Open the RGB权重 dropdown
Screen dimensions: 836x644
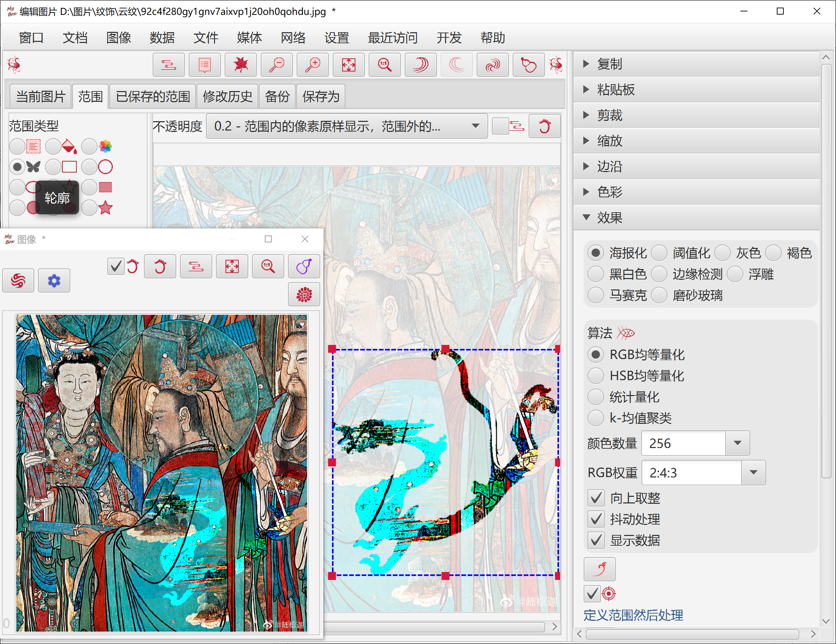pos(753,473)
